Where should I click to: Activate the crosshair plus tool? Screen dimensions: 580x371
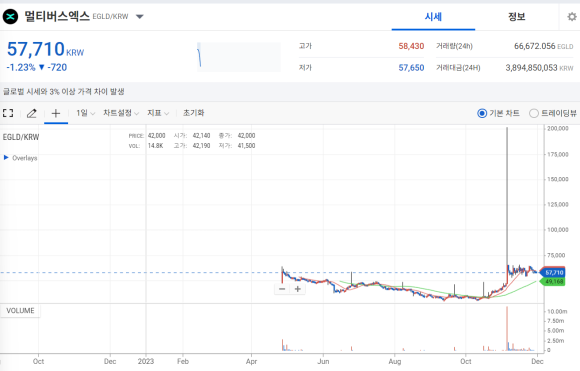pyautogui.click(x=56, y=113)
